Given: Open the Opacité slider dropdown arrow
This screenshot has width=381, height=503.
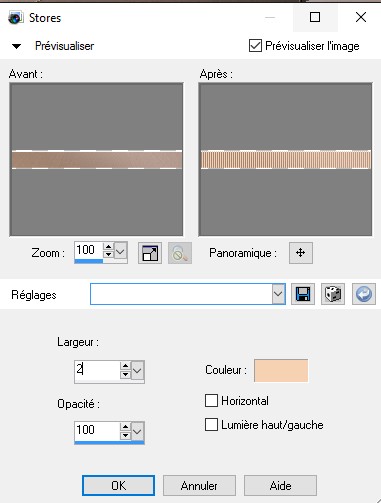Looking at the screenshot, I should coord(137,431).
